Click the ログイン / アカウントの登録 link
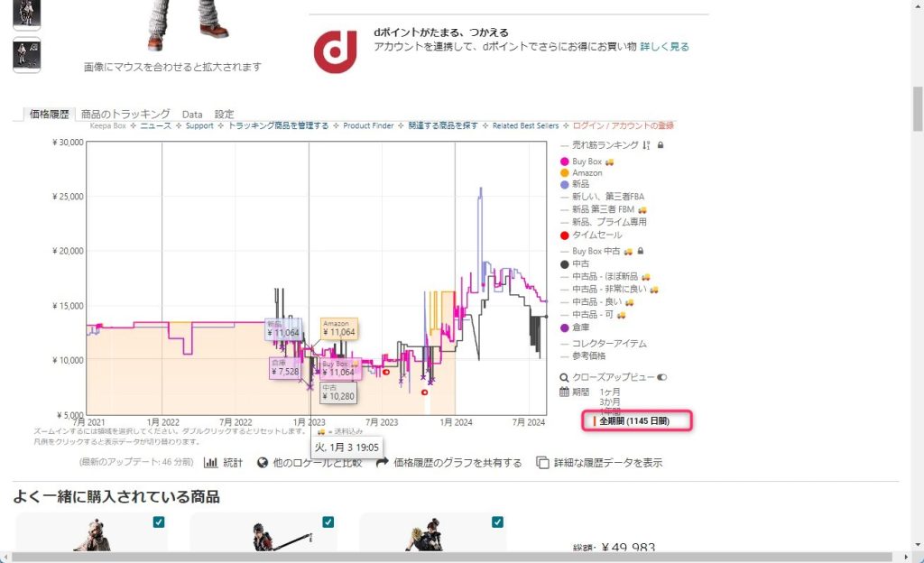924x563 pixels. [x=623, y=125]
